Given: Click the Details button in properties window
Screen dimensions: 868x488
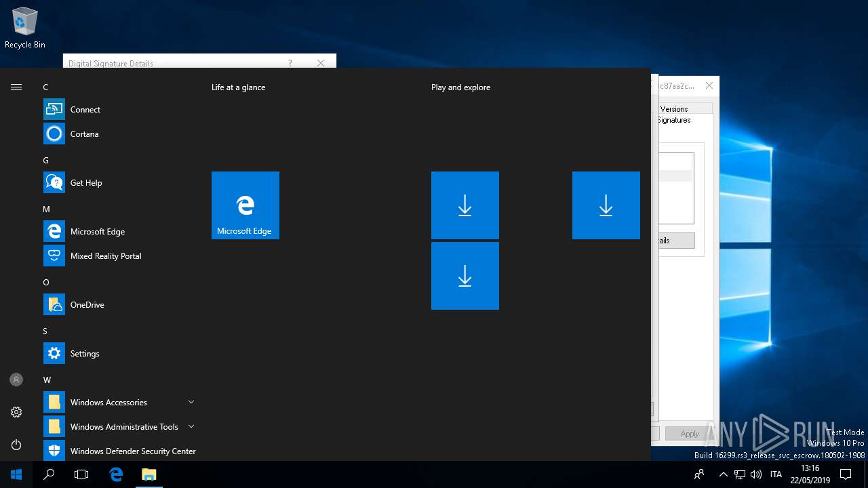Looking at the screenshot, I should click(675, 241).
